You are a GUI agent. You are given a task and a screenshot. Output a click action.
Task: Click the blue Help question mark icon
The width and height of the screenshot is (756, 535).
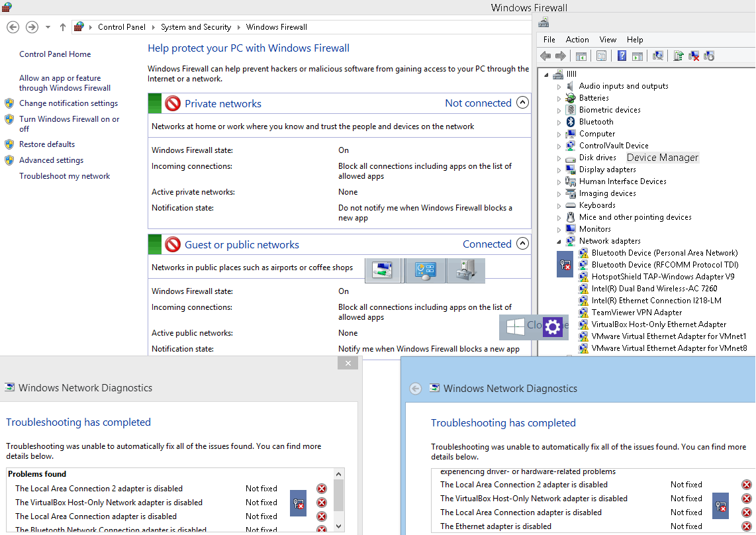coord(622,56)
